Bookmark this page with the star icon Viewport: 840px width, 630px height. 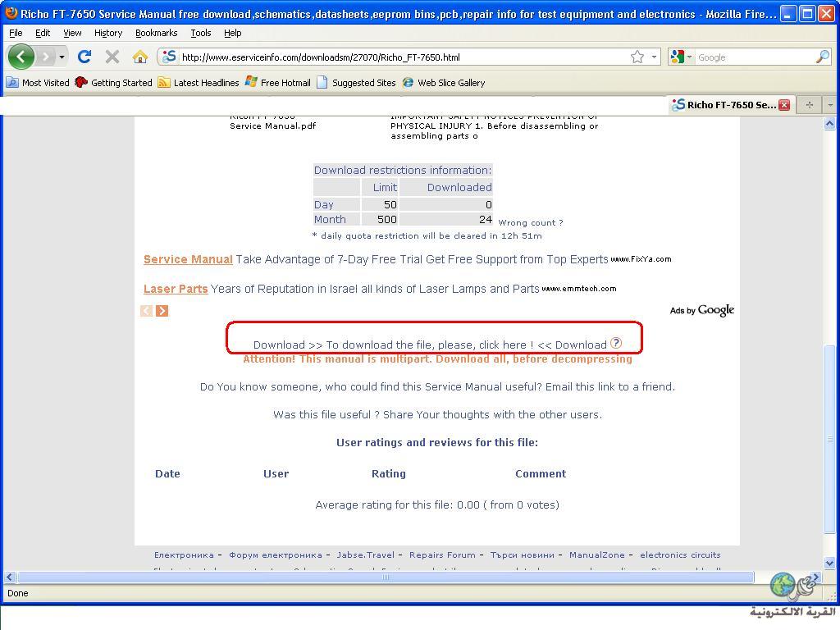(637, 57)
